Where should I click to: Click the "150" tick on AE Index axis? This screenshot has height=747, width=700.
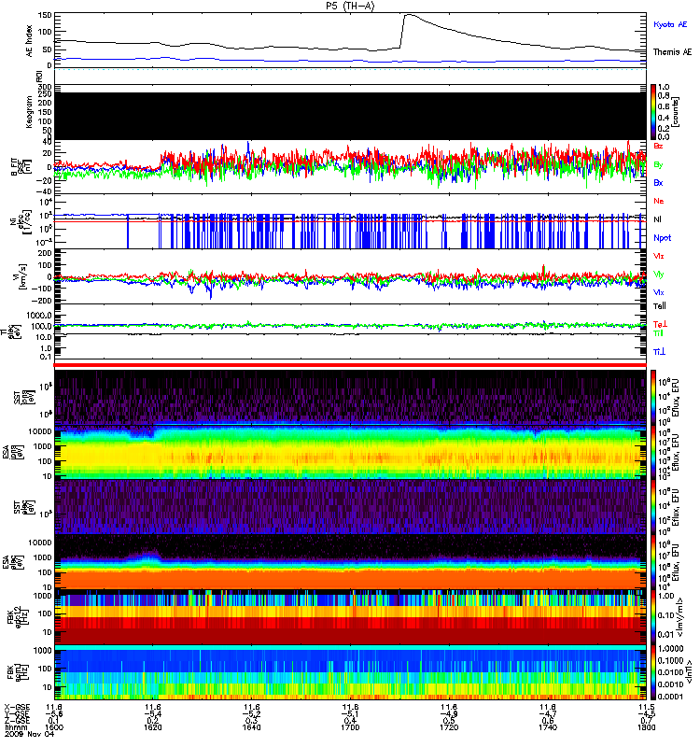pos(45,15)
